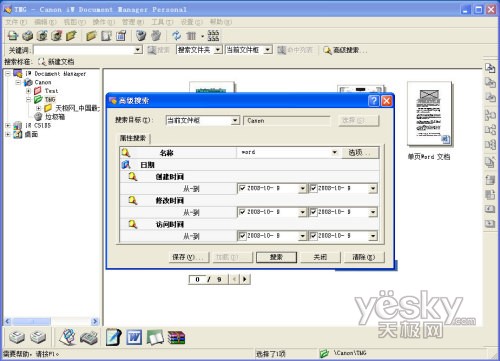Screen dimensions: 500x361
Task: Open the 访问时间 start date dropdown arrow
Action: tap(302, 236)
